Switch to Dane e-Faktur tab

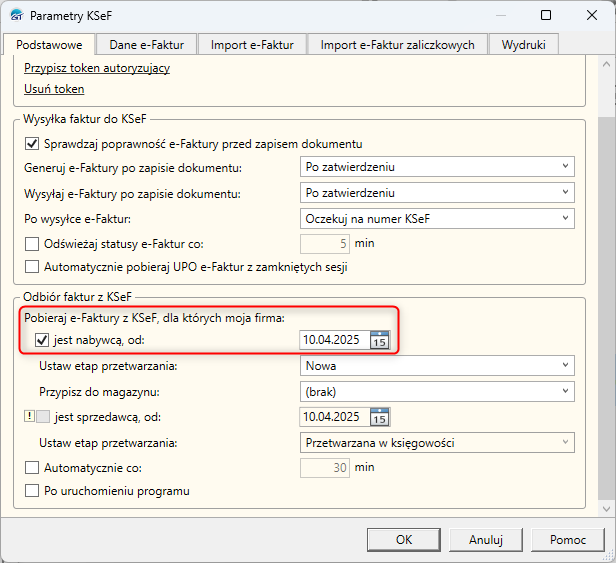click(147, 44)
